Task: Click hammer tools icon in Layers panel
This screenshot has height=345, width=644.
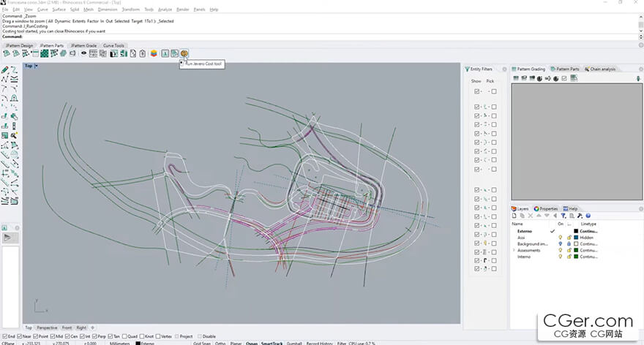Action: coord(580,216)
